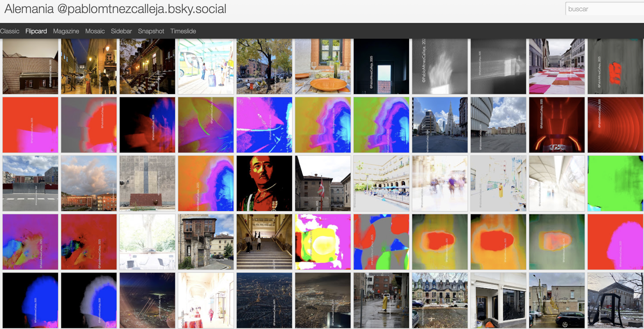Choose the Sidebar view

click(121, 31)
